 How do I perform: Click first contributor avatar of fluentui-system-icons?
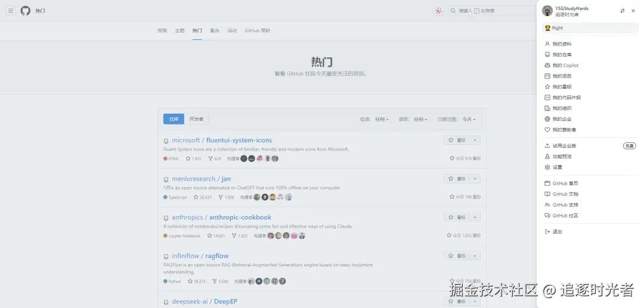click(244, 158)
